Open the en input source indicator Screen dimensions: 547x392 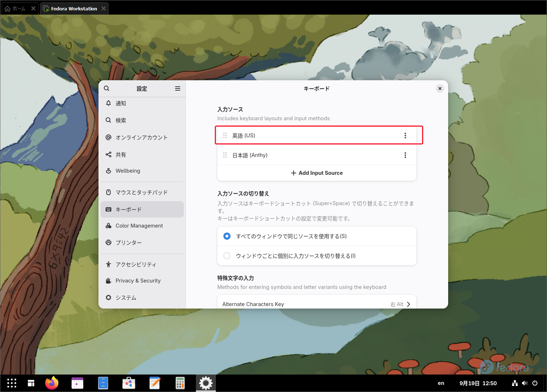(x=441, y=383)
